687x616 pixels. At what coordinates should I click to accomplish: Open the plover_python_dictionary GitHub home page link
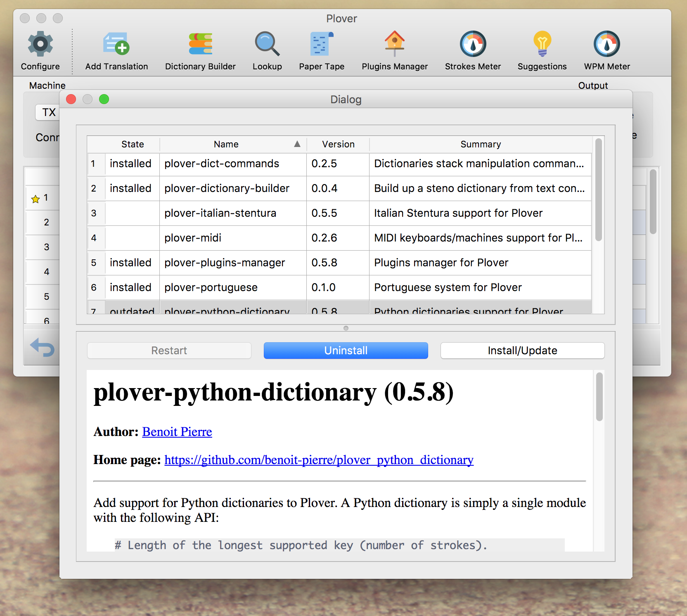pos(319,460)
